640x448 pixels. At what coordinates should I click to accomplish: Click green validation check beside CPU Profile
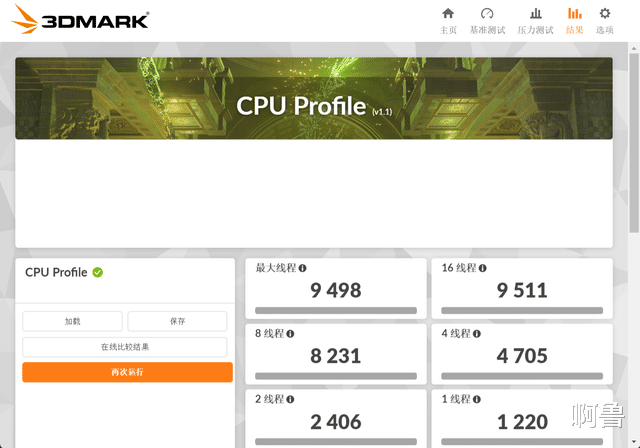pos(98,272)
